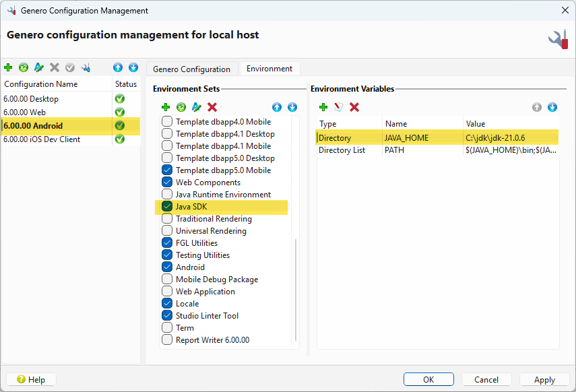Add a new environment variable
Viewport: 576px width, 392px height.
point(323,107)
